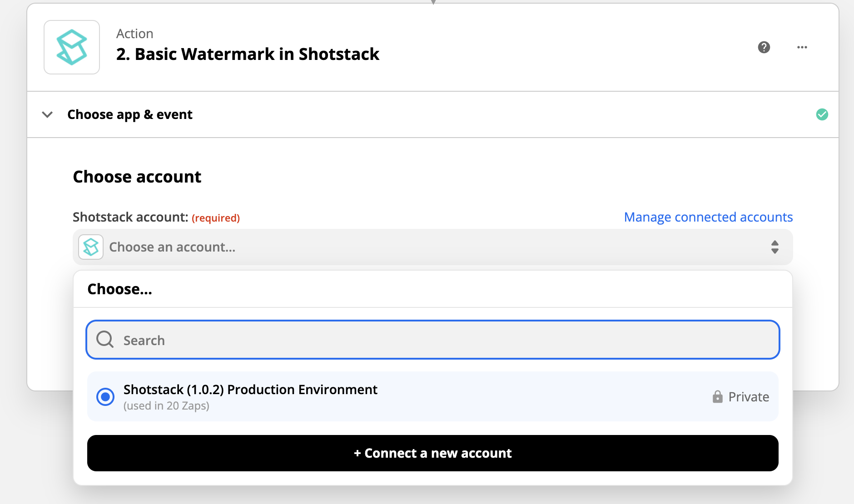Collapse the Choose app & event chevron
The height and width of the screenshot is (504, 854).
(x=47, y=114)
